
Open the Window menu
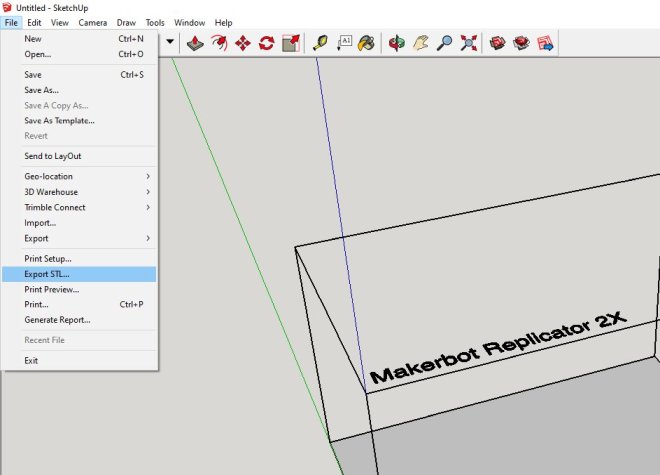click(189, 23)
